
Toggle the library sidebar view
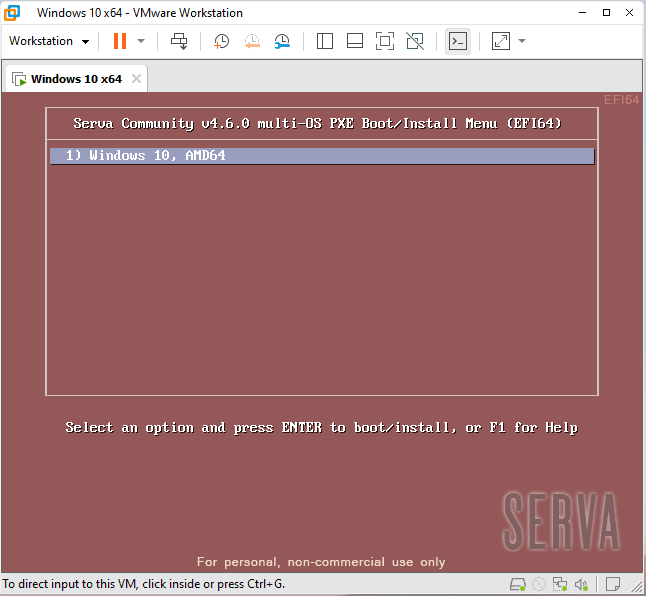coord(324,41)
